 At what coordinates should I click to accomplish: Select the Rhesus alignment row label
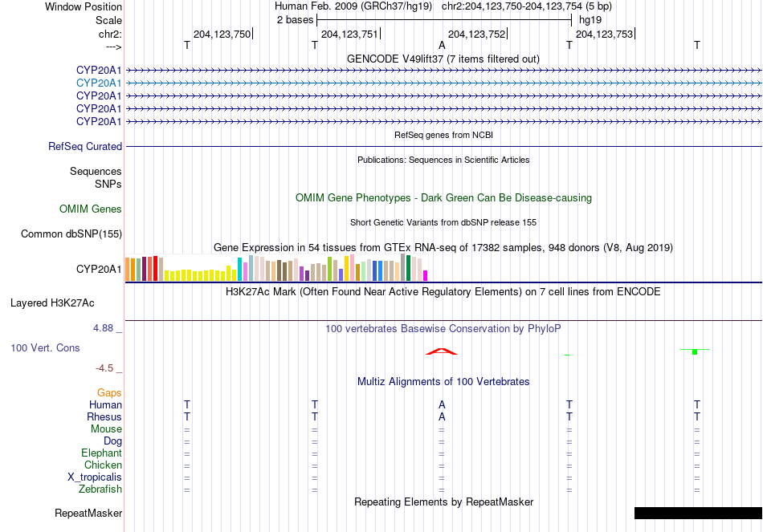click(x=104, y=417)
